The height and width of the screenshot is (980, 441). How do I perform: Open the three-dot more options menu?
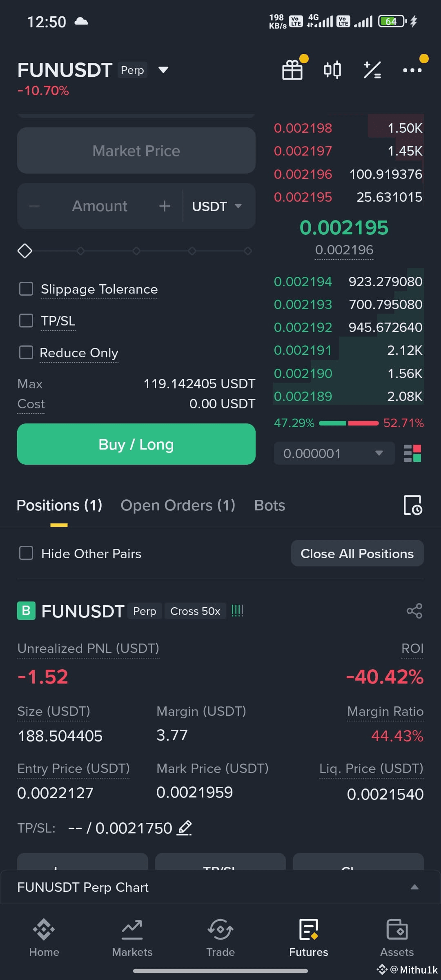coord(412,70)
